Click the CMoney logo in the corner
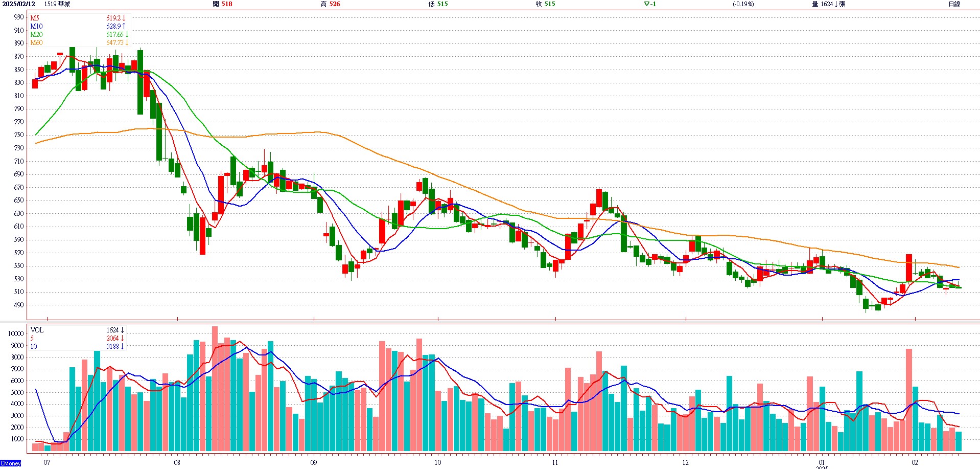 pyautogui.click(x=11, y=463)
